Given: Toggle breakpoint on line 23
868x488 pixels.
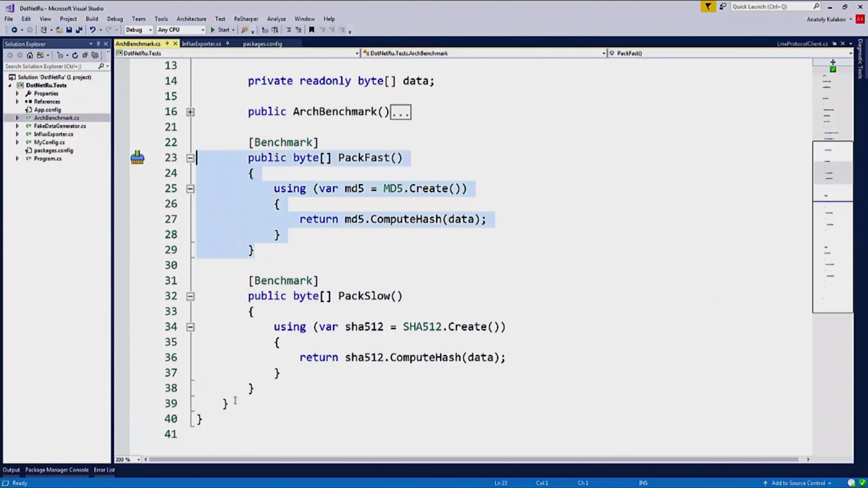Looking at the screenshot, I should (x=121, y=157).
